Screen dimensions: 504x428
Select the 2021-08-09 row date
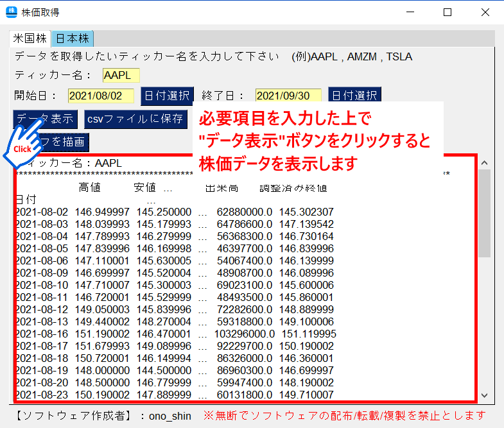(42, 273)
